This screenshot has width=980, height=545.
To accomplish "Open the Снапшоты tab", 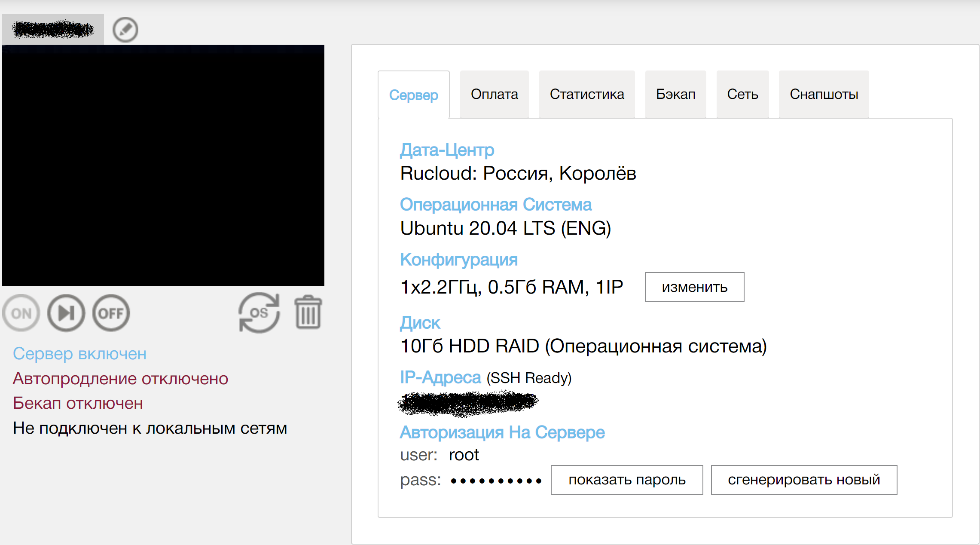I will tap(824, 94).
